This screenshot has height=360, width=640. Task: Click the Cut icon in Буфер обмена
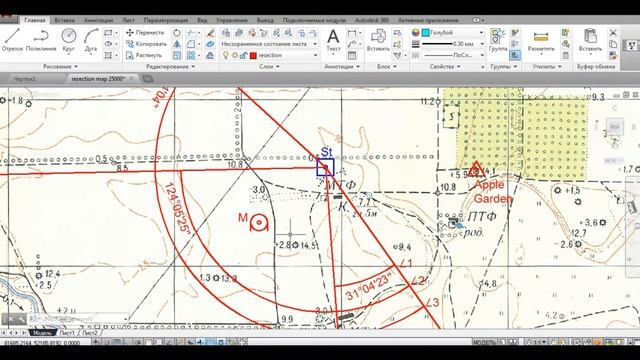pos(613,33)
